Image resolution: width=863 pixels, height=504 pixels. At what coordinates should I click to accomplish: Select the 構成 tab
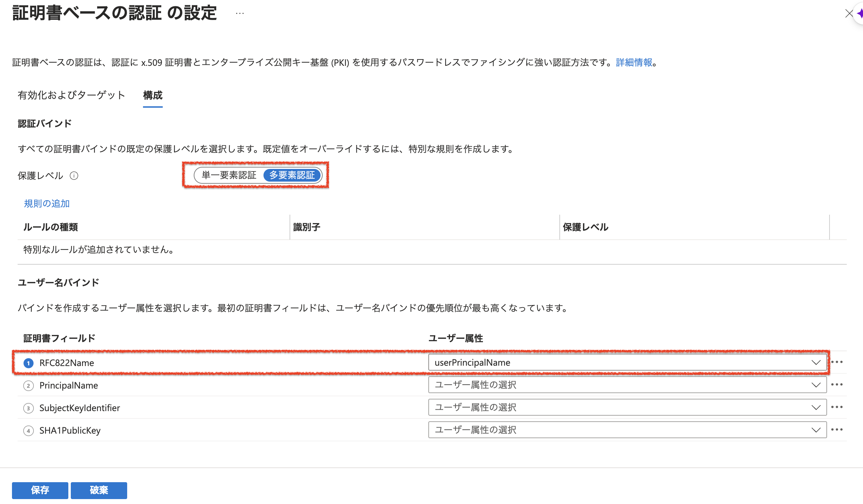pos(153,95)
